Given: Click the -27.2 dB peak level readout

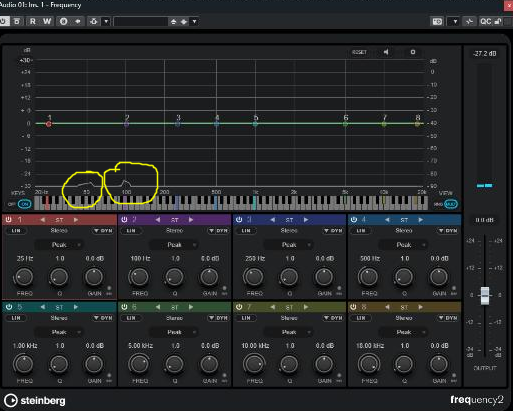Looking at the screenshot, I should (x=484, y=53).
